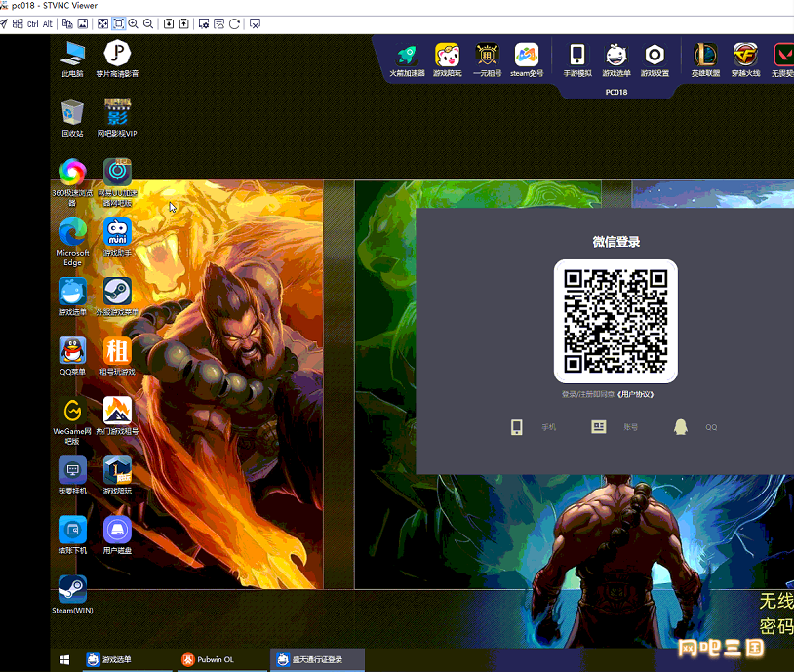Image resolution: width=794 pixels, height=672 pixels.
Task: Toggle the fit-to-window scaling button
Action: [118, 23]
